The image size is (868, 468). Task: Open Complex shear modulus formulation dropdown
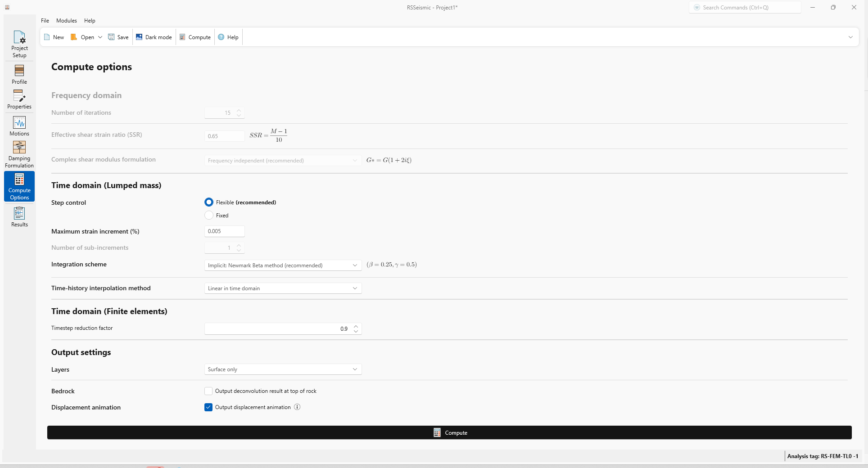pos(283,161)
